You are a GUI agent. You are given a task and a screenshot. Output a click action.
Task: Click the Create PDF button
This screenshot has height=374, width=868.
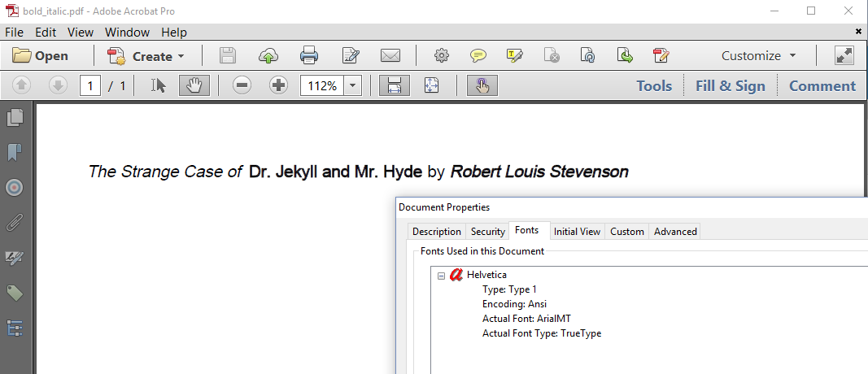[139, 56]
